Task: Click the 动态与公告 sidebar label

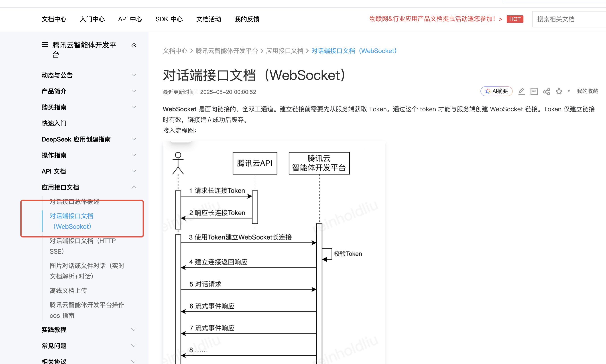Action: point(57,75)
